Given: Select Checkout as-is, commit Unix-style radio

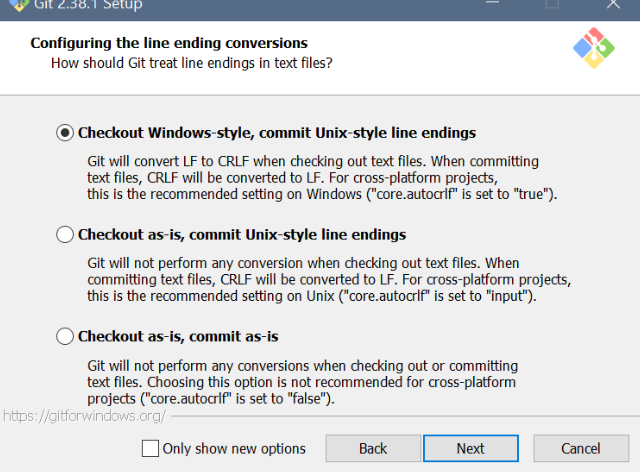Looking at the screenshot, I should point(65,234).
